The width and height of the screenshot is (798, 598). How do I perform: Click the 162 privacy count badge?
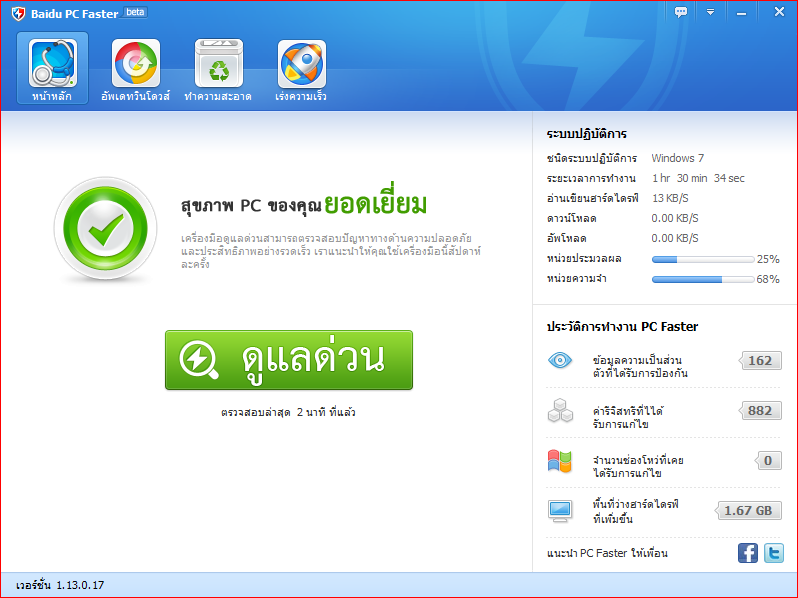tap(760, 361)
